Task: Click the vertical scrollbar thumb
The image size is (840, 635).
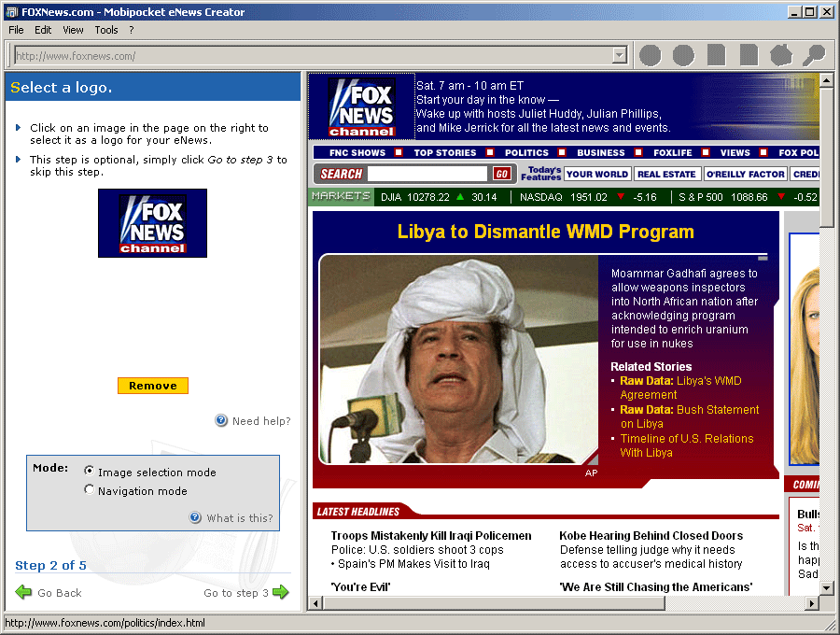Action: click(x=826, y=158)
